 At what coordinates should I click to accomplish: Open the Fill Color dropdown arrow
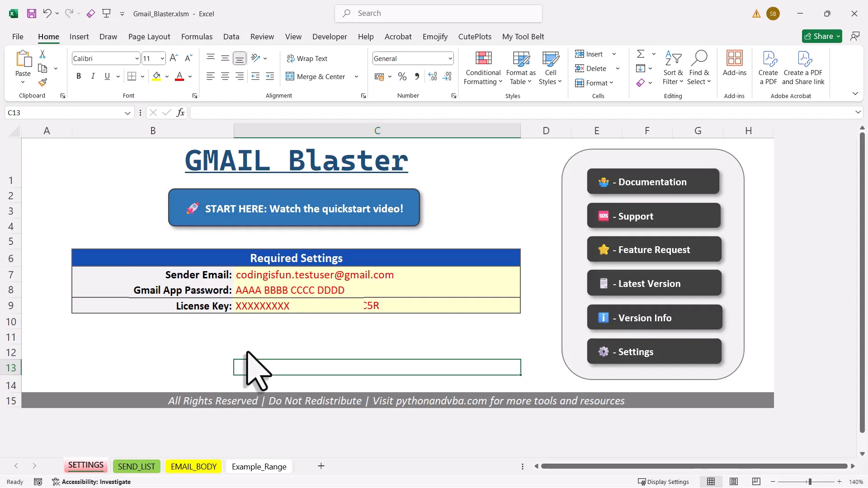166,76
